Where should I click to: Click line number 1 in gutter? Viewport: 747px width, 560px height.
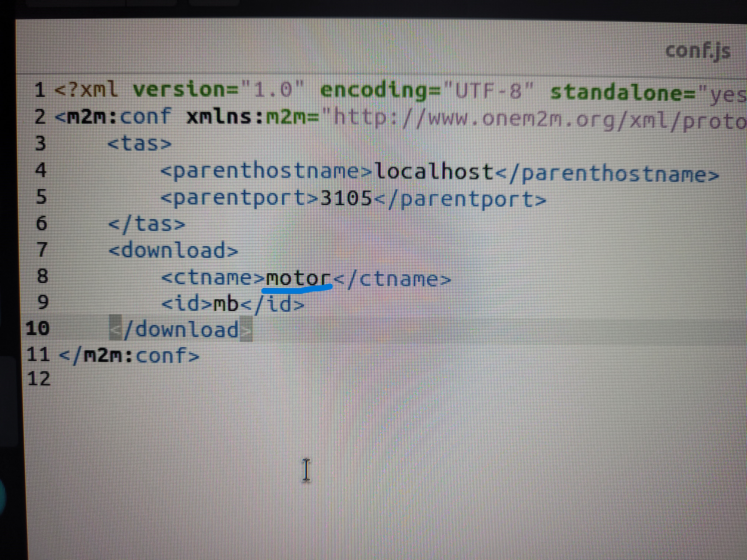tap(40, 90)
